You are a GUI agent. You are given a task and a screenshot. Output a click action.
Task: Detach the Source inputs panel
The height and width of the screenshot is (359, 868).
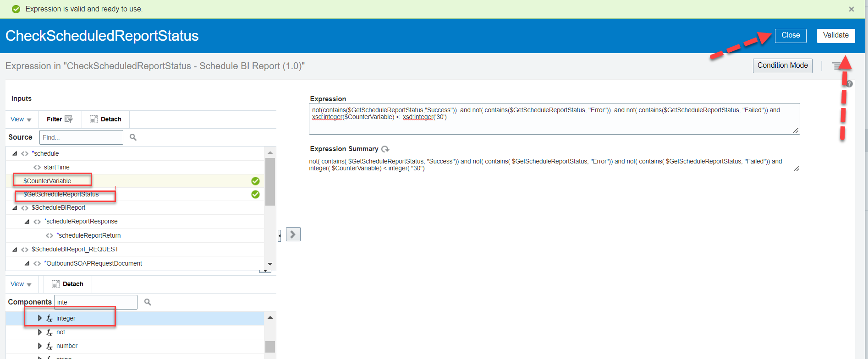click(x=105, y=119)
